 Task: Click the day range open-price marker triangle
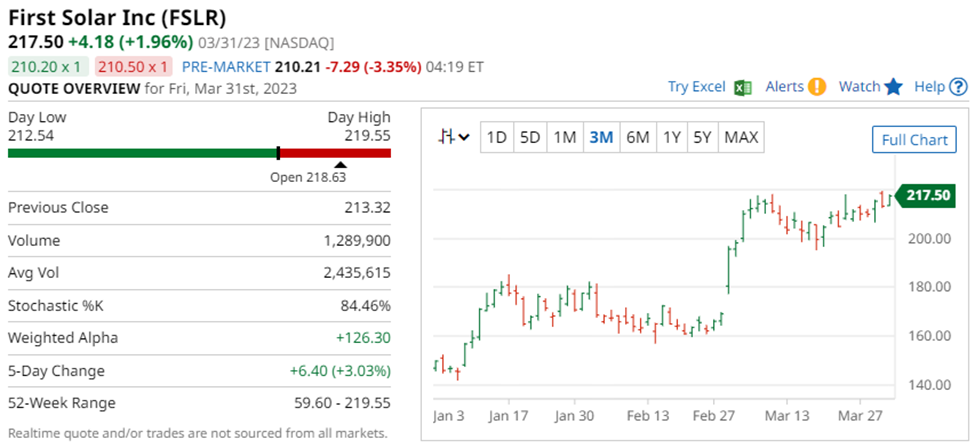click(x=340, y=164)
